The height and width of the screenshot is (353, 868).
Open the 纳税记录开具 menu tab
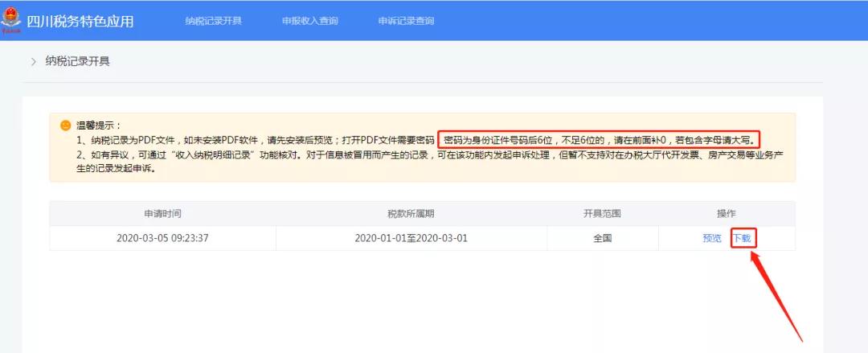[214, 21]
